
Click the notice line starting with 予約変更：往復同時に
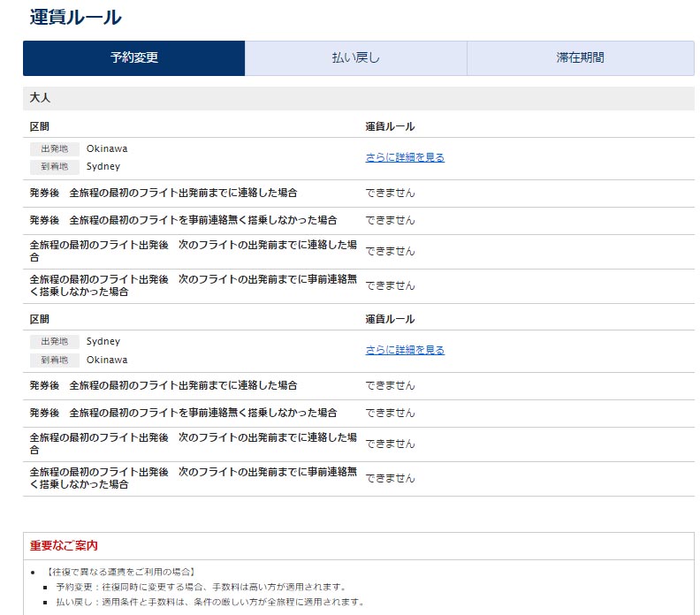[x=201, y=587]
